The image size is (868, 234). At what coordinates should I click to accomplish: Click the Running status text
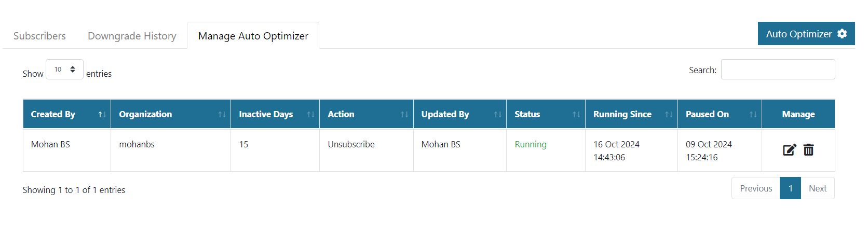[530, 144]
